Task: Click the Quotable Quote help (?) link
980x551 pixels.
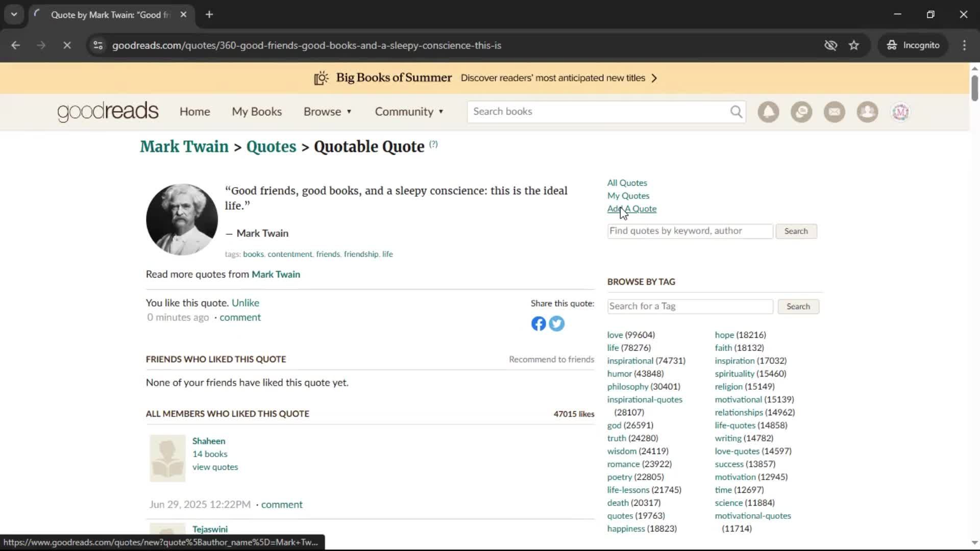Action: (433, 144)
